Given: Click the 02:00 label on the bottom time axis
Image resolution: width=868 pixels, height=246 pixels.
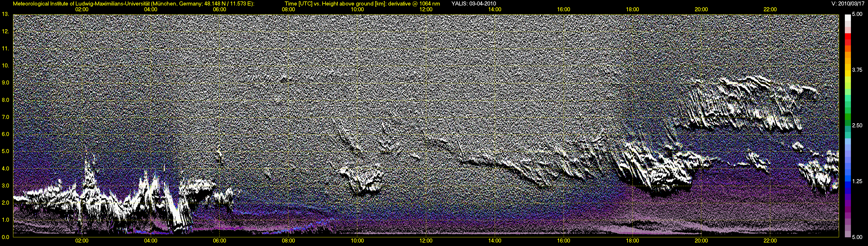Looking at the screenshot, I should [82, 241].
